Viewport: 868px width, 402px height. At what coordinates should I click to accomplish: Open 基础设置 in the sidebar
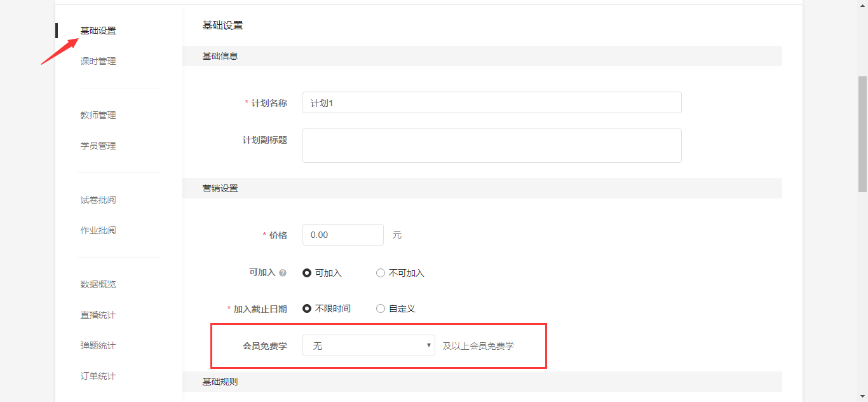(98, 31)
